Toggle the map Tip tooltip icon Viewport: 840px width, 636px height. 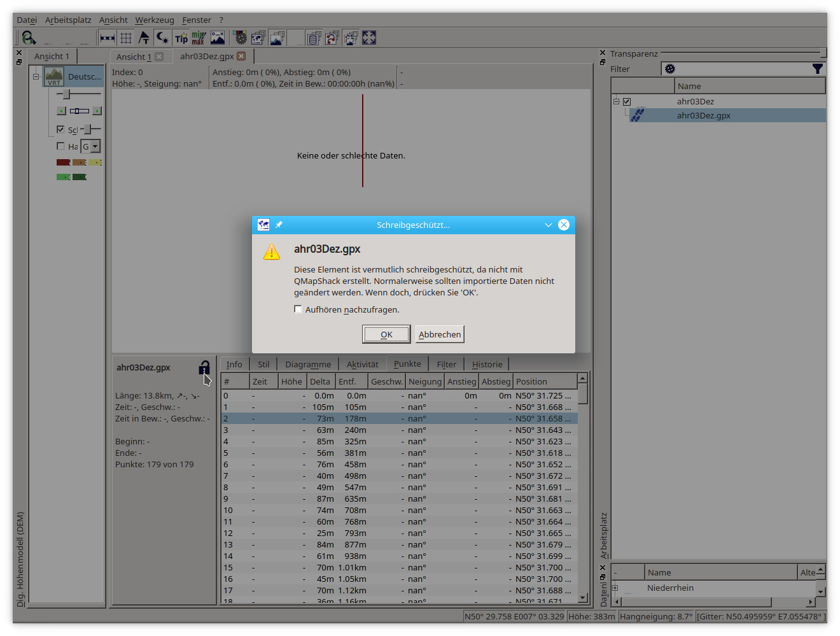click(x=181, y=38)
